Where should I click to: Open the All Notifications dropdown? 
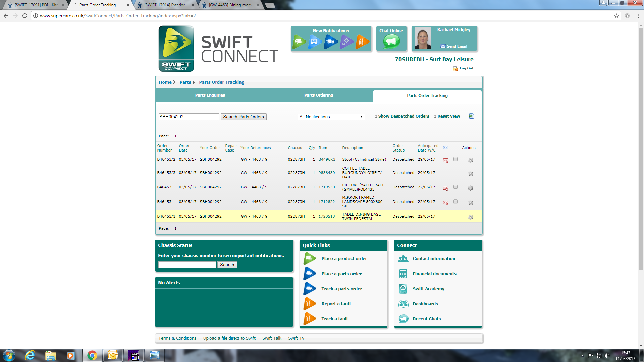(331, 117)
